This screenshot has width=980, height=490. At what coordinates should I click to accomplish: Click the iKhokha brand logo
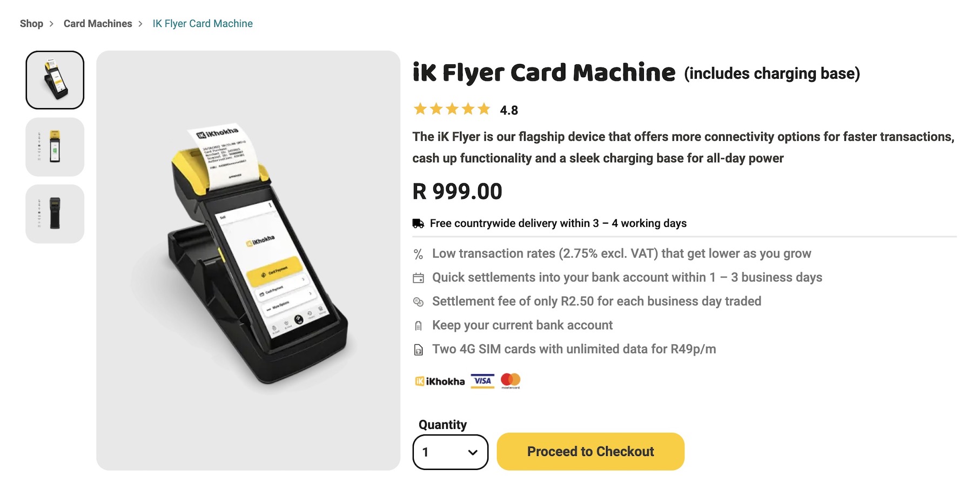coord(440,381)
